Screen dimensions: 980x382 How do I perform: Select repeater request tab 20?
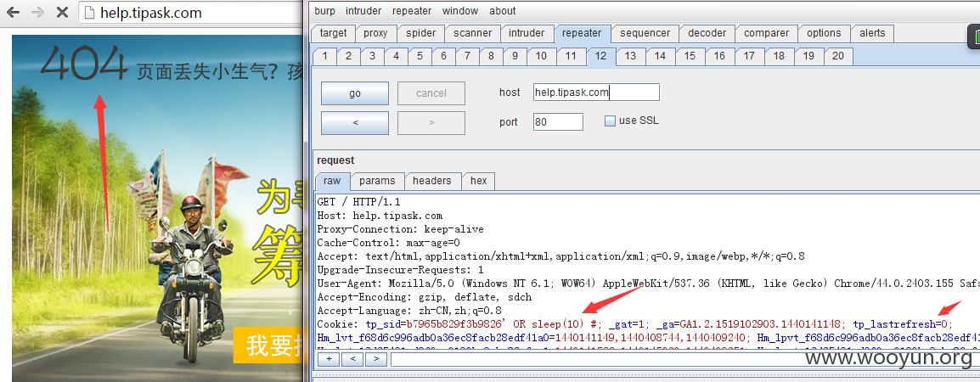pyautogui.click(x=838, y=56)
